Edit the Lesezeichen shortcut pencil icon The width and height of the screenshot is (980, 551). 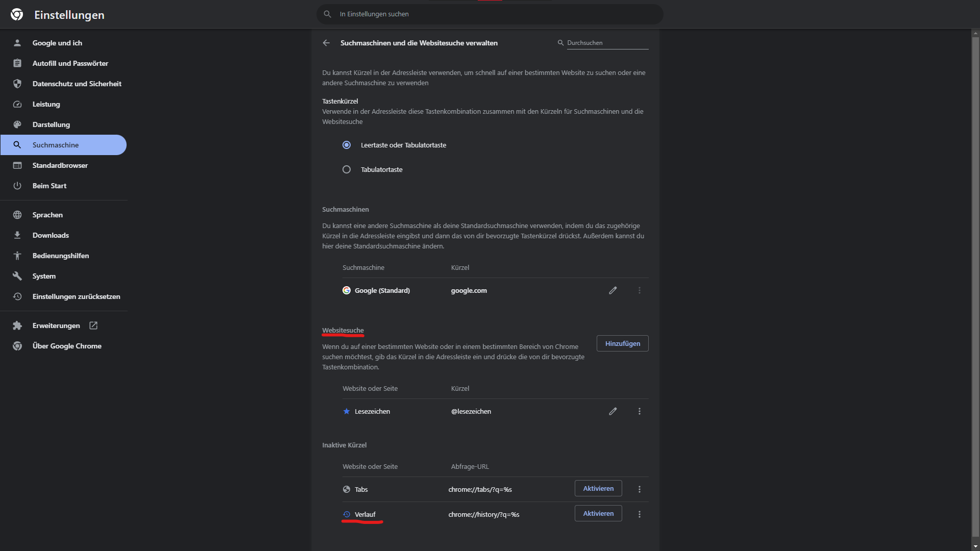tap(613, 411)
